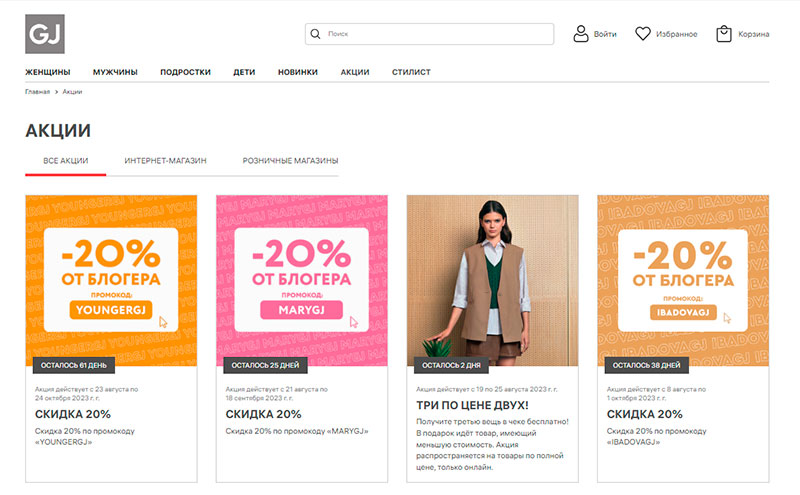The height and width of the screenshot is (495, 800).
Task: Click the GJ logo icon
Action: click(x=45, y=33)
